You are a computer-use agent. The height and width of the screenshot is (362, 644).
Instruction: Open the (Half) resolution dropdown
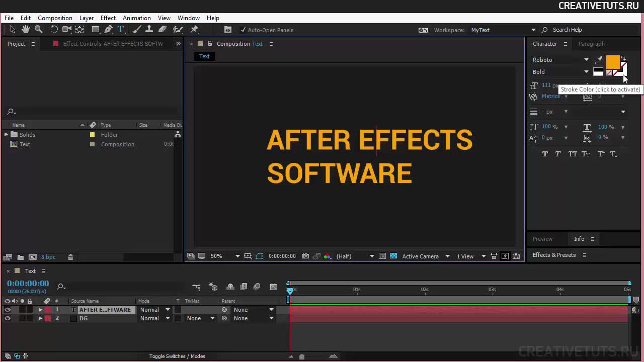[x=355, y=256]
